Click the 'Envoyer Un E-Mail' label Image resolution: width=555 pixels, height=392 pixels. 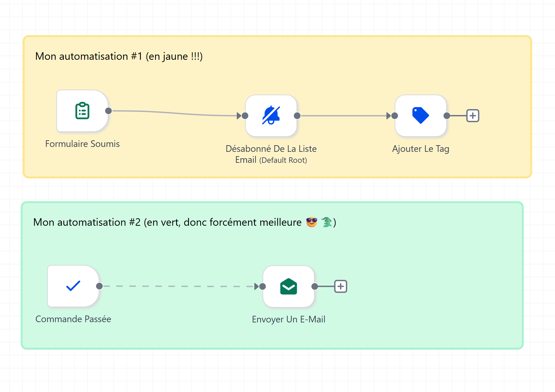click(x=288, y=319)
